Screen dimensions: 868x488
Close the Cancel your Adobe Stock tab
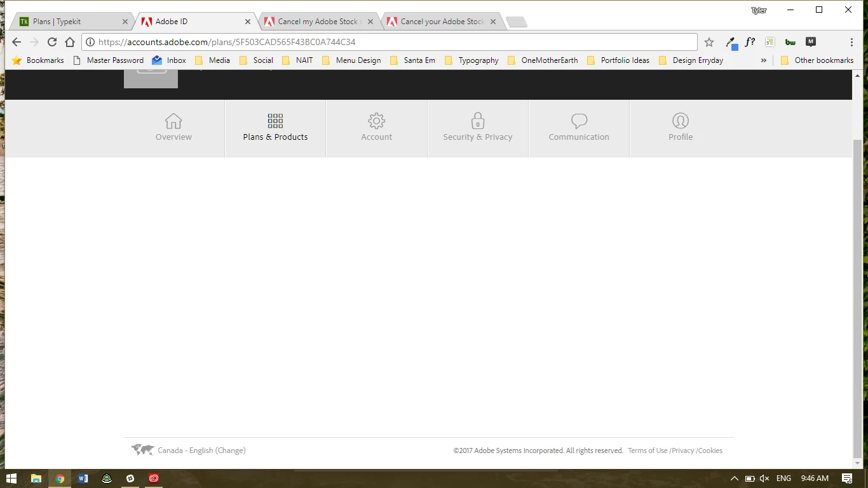(x=493, y=22)
